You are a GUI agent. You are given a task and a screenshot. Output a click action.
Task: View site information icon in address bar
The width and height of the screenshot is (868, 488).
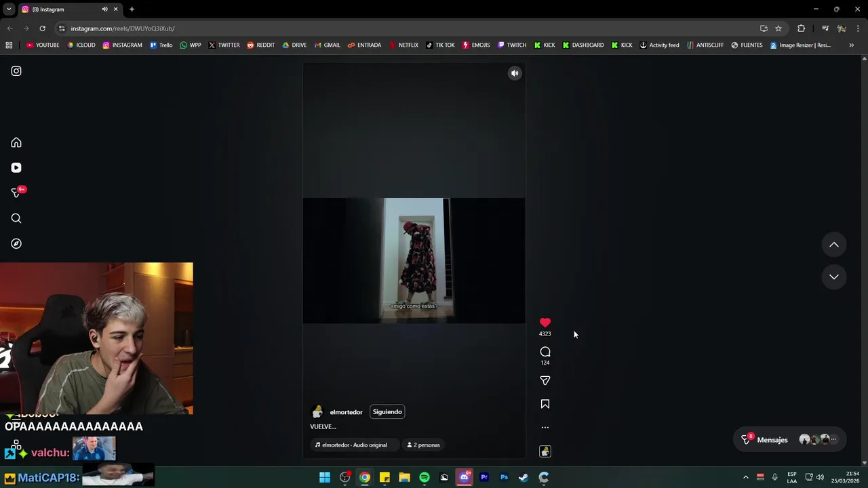62,28
